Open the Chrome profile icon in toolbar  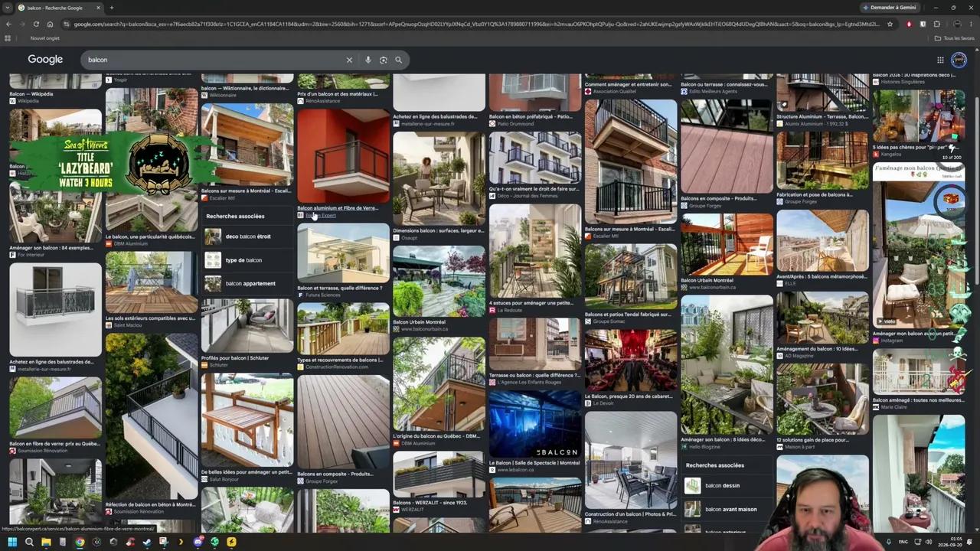pyautogui.click(x=957, y=24)
